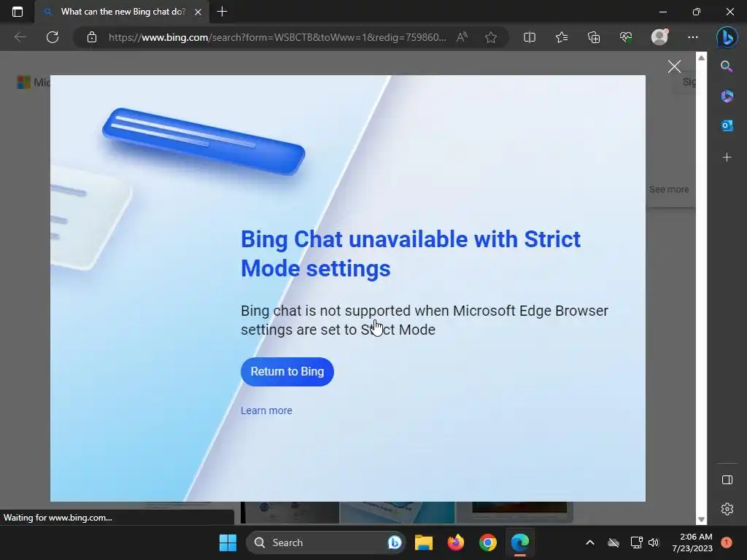Launch Firefox from the taskbar
Image resolution: width=747 pixels, height=560 pixels.
tap(456, 542)
